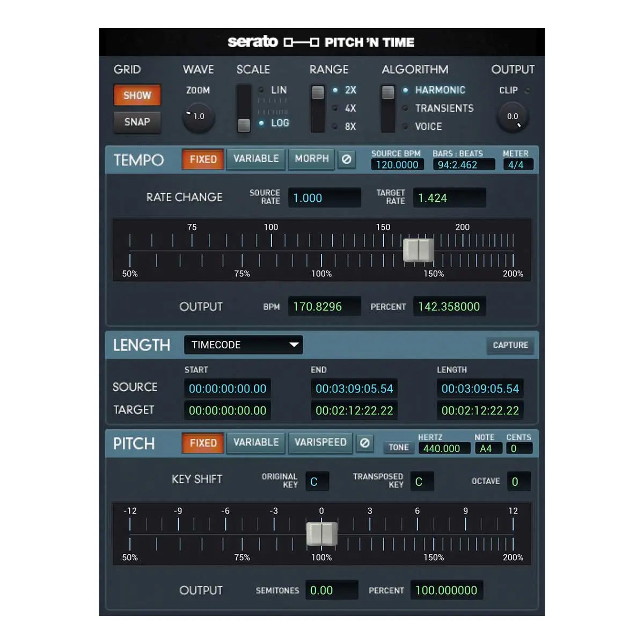Viewport: 644px width, 644px height.
Task: Open the TIMECODE dropdown
Action: 243,345
